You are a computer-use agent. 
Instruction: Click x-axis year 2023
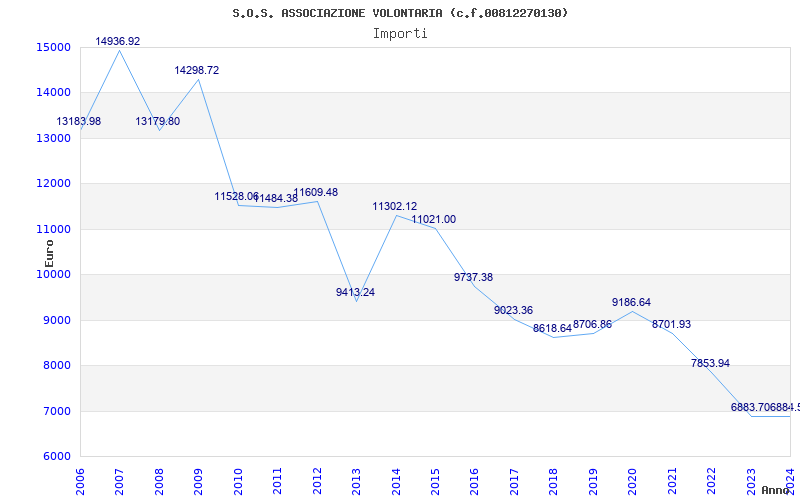click(x=751, y=482)
